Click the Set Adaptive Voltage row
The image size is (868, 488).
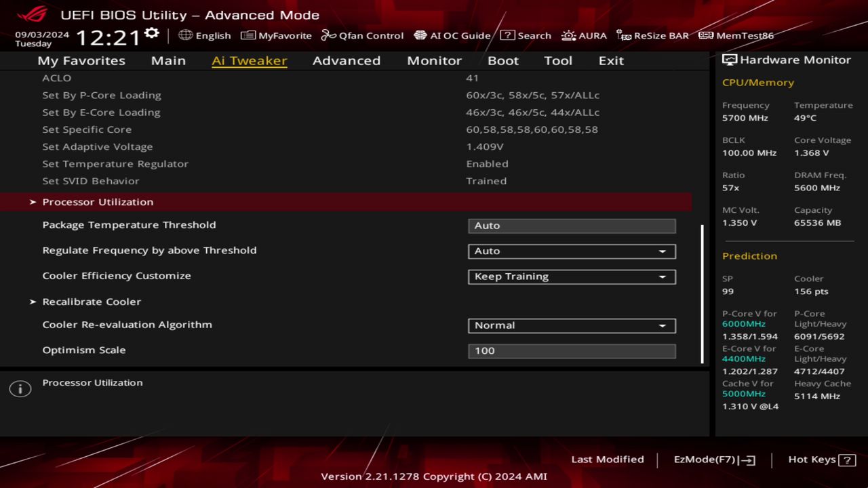coord(346,147)
